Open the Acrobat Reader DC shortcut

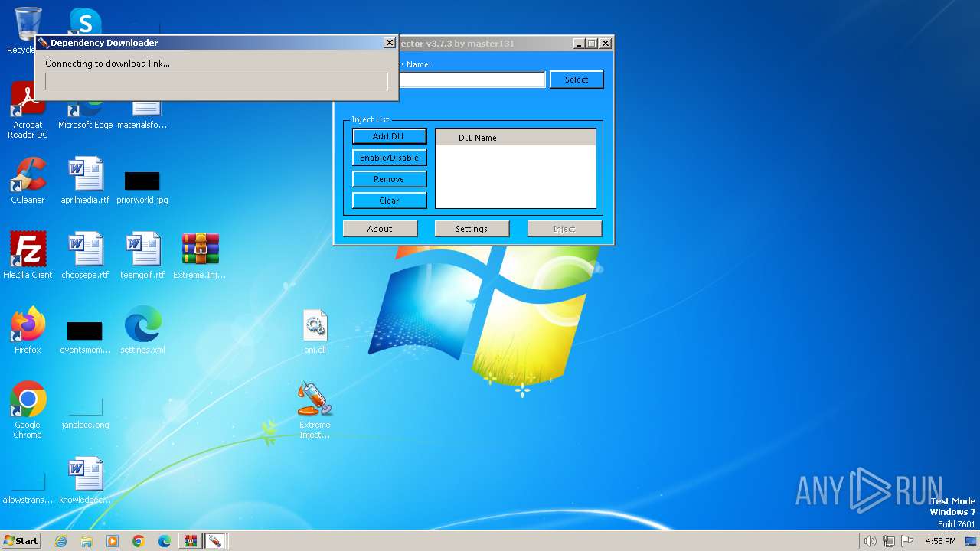(28, 110)
